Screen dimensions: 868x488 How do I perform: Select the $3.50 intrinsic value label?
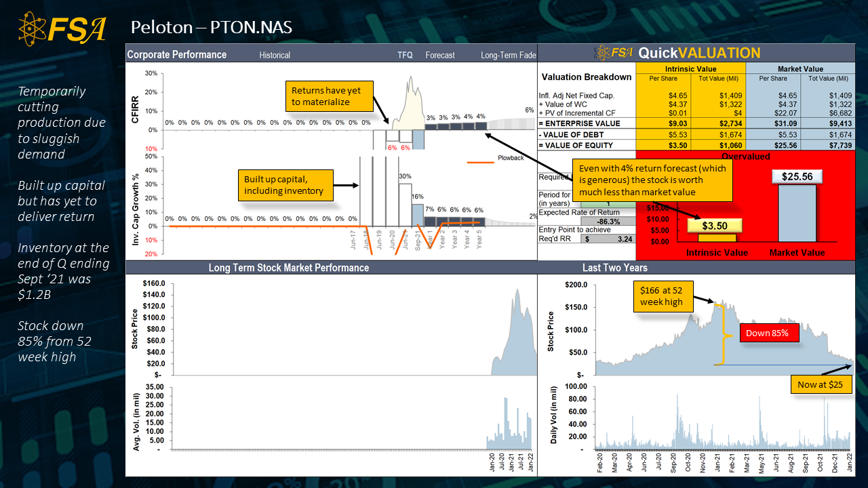coord(716,224)
